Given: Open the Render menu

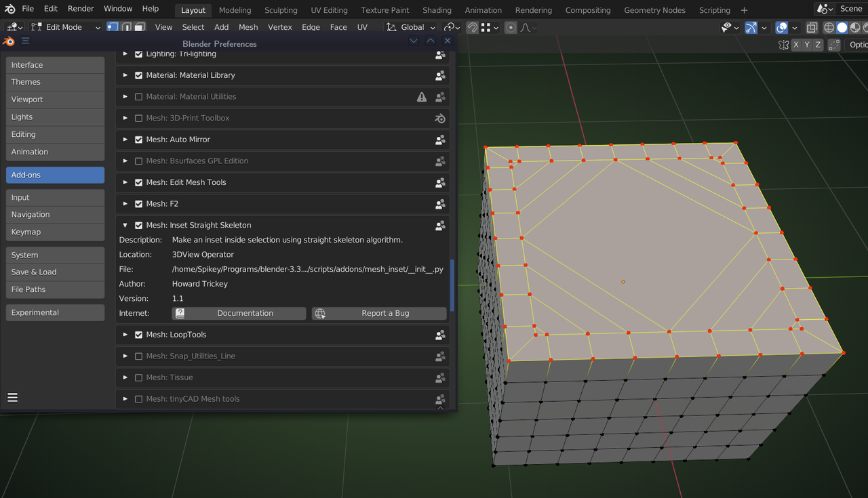Looking at the screenshot, I should pyautogui.click(x=81, y=9).
